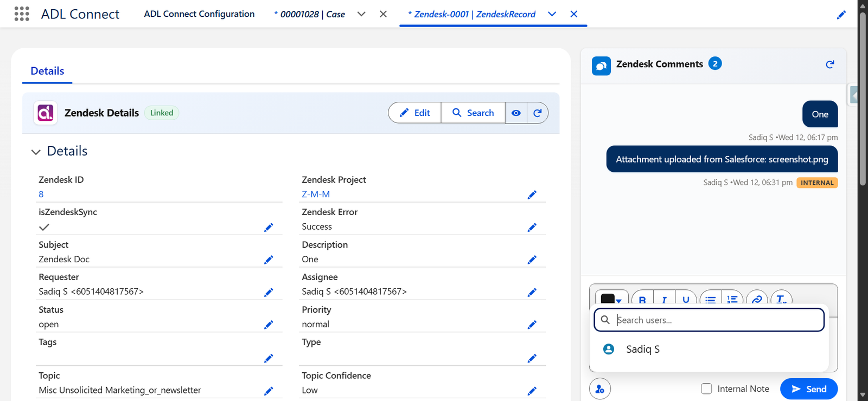Edit the Priority field pencil
This screenshot has height=401, width=868.
pos(532,325)
